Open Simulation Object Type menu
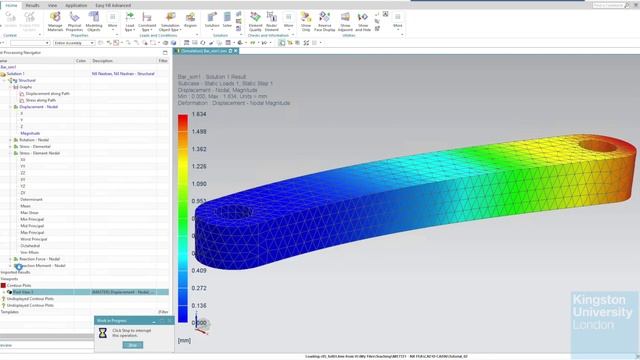 pyautogui.click(x=170, y=21)
